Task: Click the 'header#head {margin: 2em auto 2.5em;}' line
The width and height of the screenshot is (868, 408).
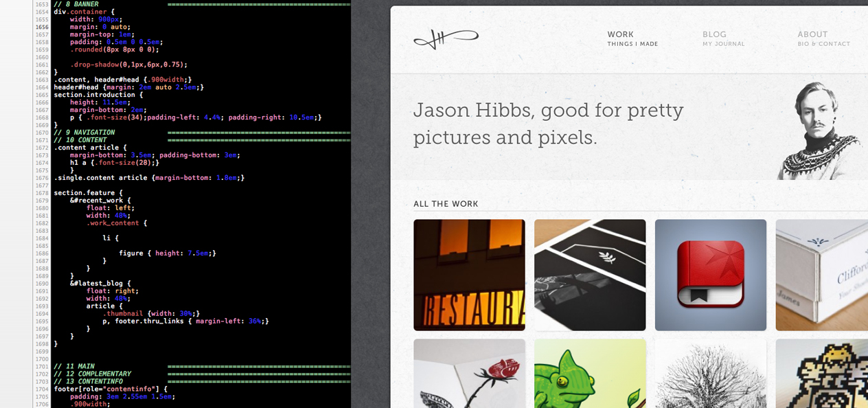Action: 128,87
